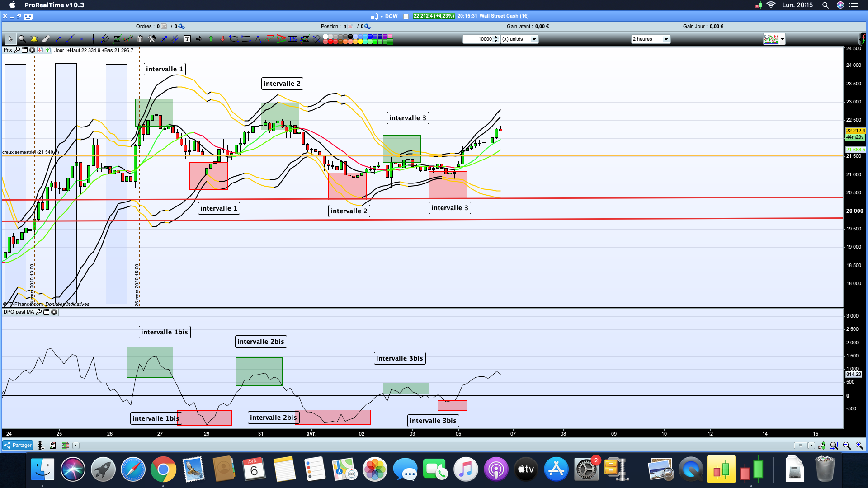Open Safari from the dock
Screen dimensions: 868x488
(133, 470)
